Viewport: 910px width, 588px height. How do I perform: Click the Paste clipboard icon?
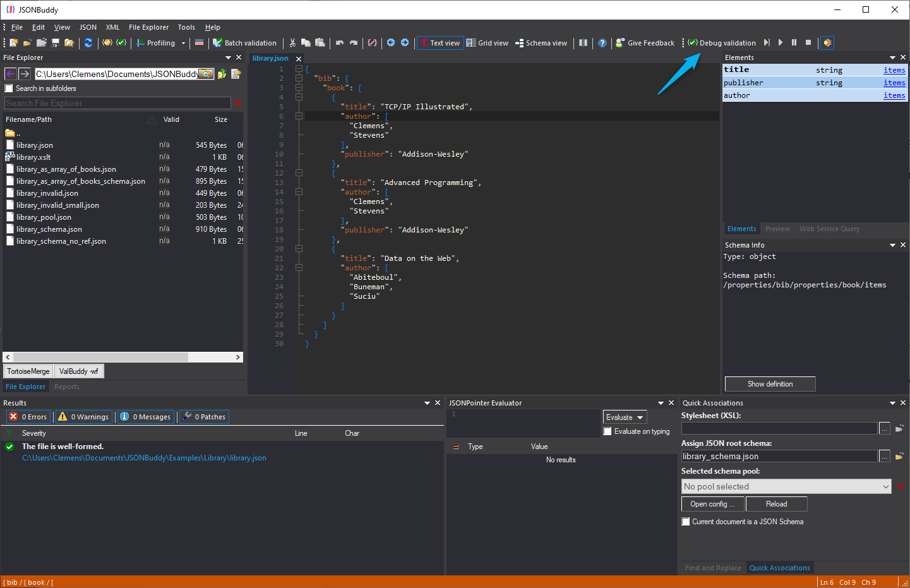tap(320, 43)
